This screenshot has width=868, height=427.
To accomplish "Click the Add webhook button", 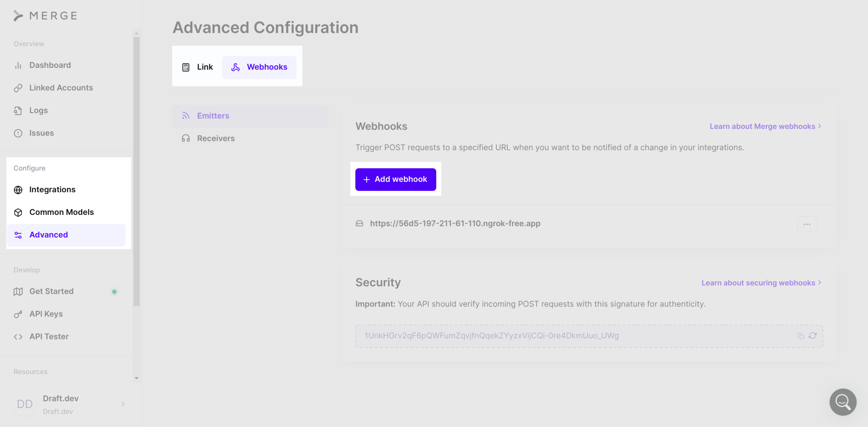I will 396,179.
